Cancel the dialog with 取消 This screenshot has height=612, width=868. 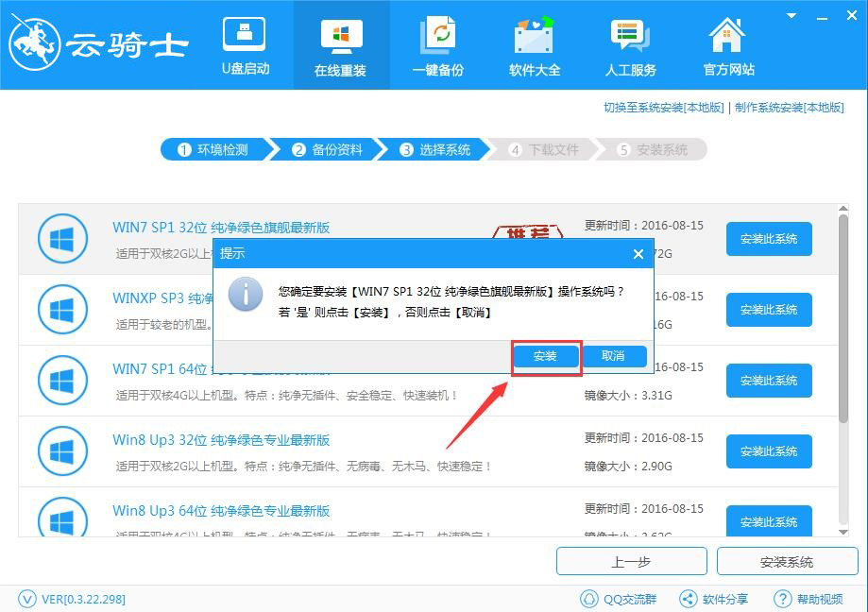(613, 356)
